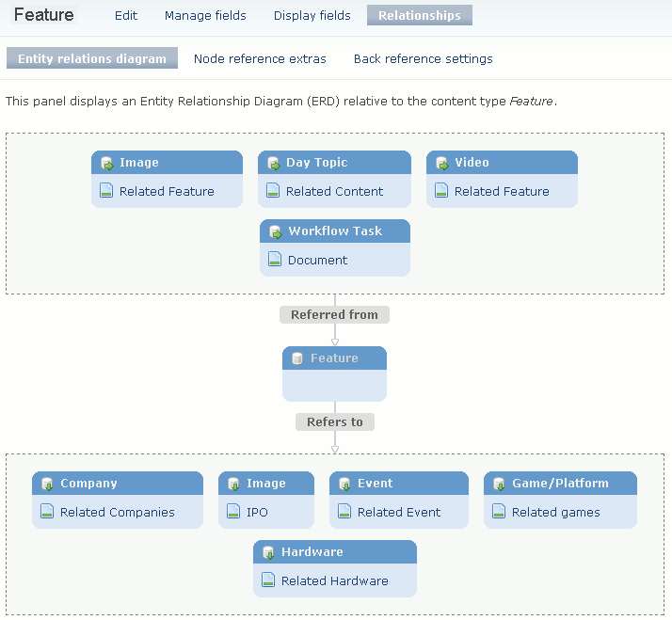Click field icon for Video's Related Feature
The height and width of the screenshot is (620, 672).
pyautogui.click(x=441, y=190)
